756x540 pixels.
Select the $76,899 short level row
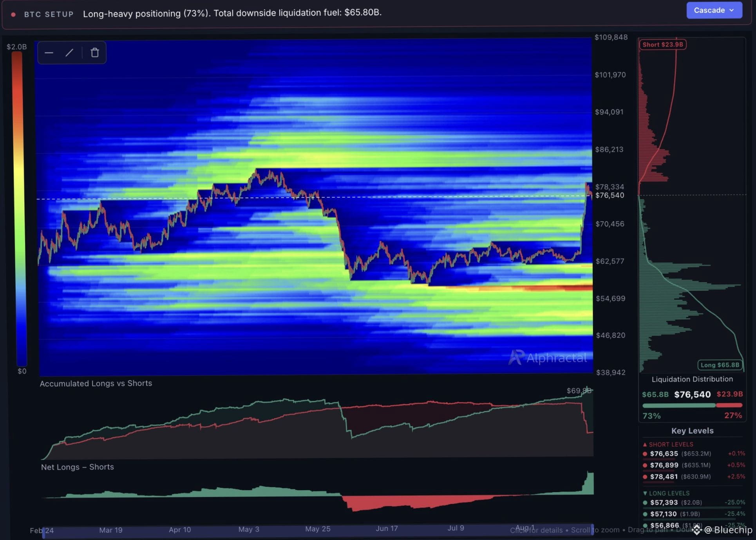[x=693, y=465]
